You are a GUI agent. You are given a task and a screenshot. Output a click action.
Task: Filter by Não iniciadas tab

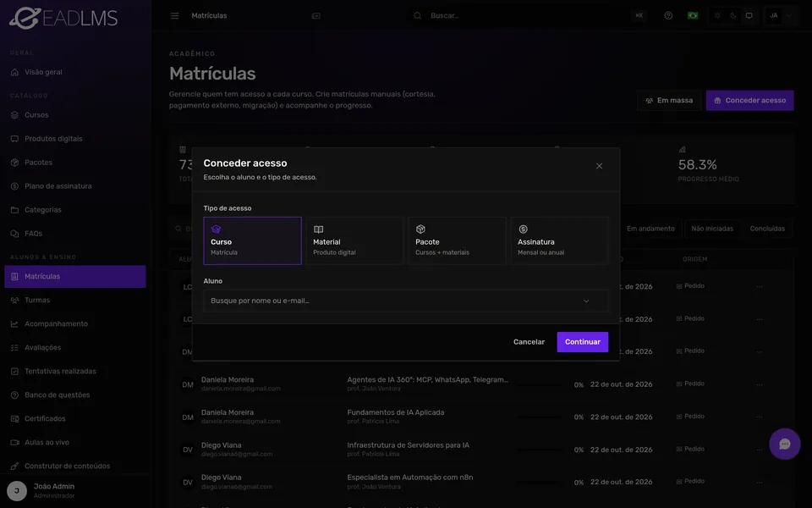pyautogui.click(x=712, y=229)
